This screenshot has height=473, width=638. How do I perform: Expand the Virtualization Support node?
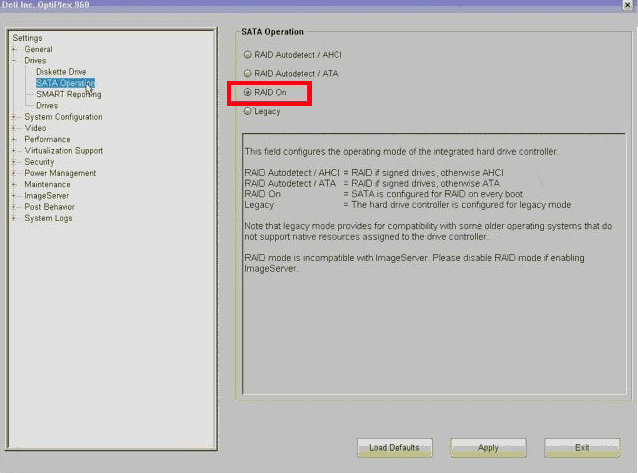[x=14, y=151]
